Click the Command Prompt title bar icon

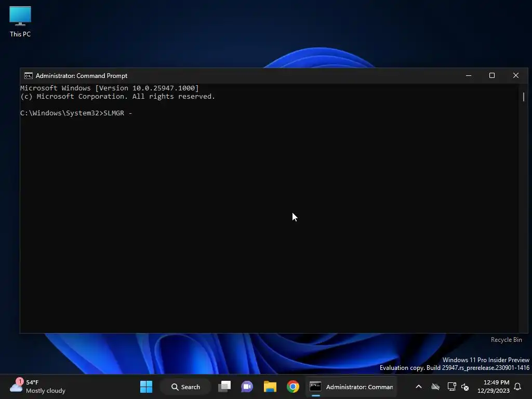(x=29, y=76)
